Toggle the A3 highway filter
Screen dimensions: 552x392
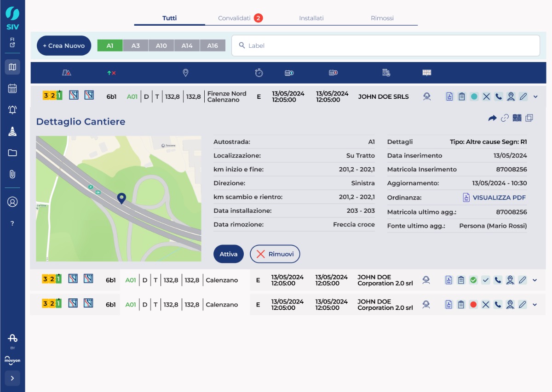[136, 45]
